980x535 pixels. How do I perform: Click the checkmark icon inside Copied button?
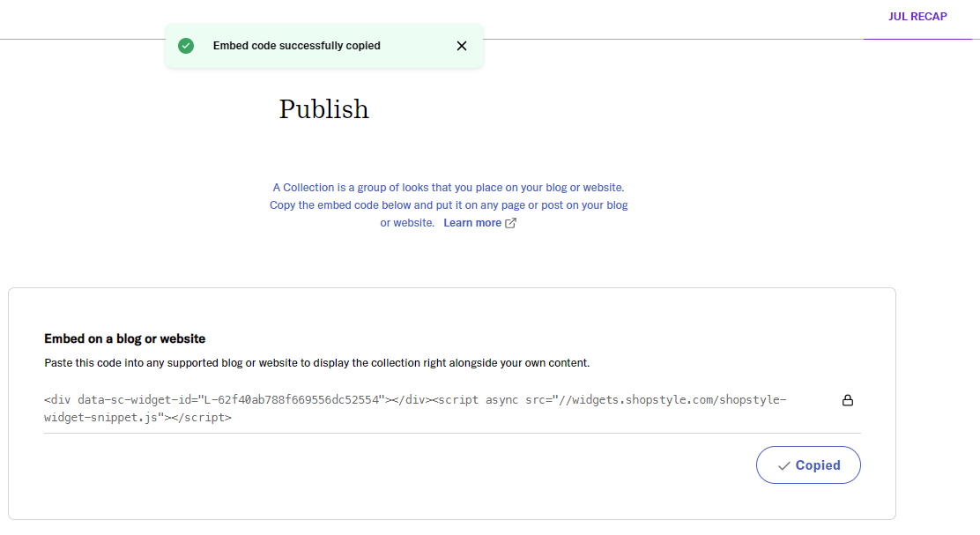(x=783, y=465)
